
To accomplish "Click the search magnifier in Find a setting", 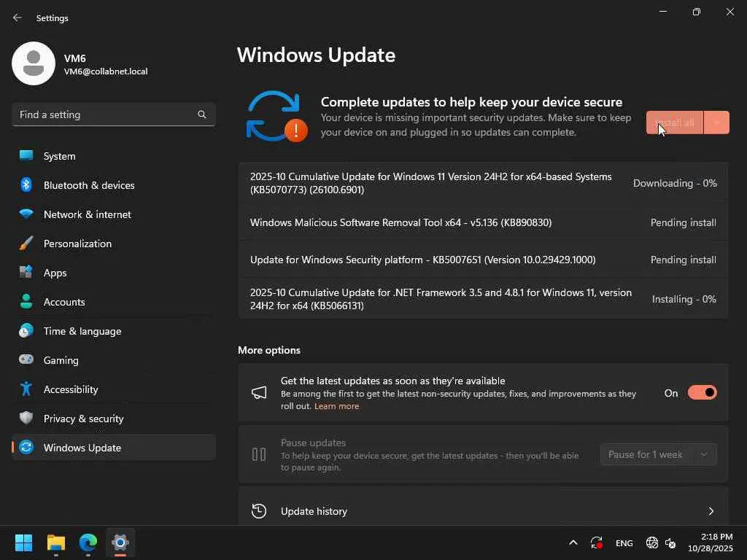I will point(202,114).
